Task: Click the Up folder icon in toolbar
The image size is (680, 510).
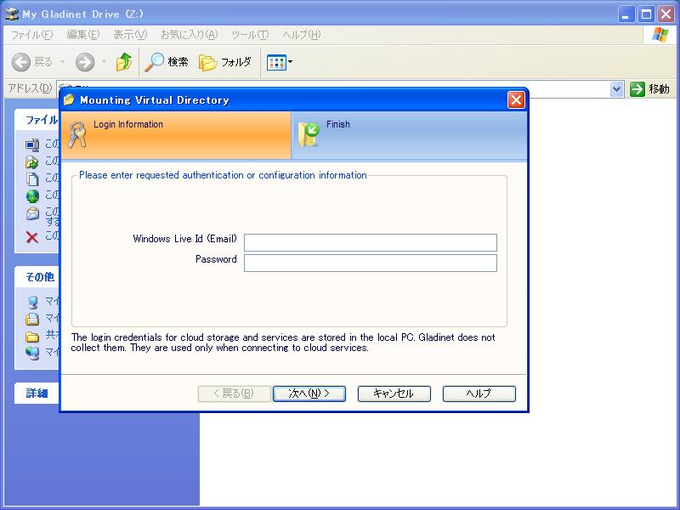Action: click(x=124, y=62)
